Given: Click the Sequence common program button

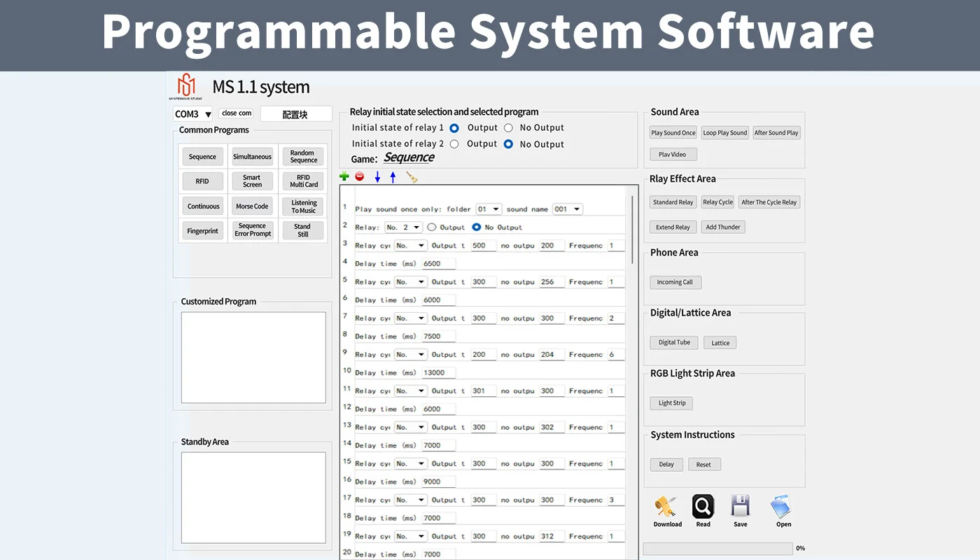Looking at the screenshot, I should (x=202, y=157).
